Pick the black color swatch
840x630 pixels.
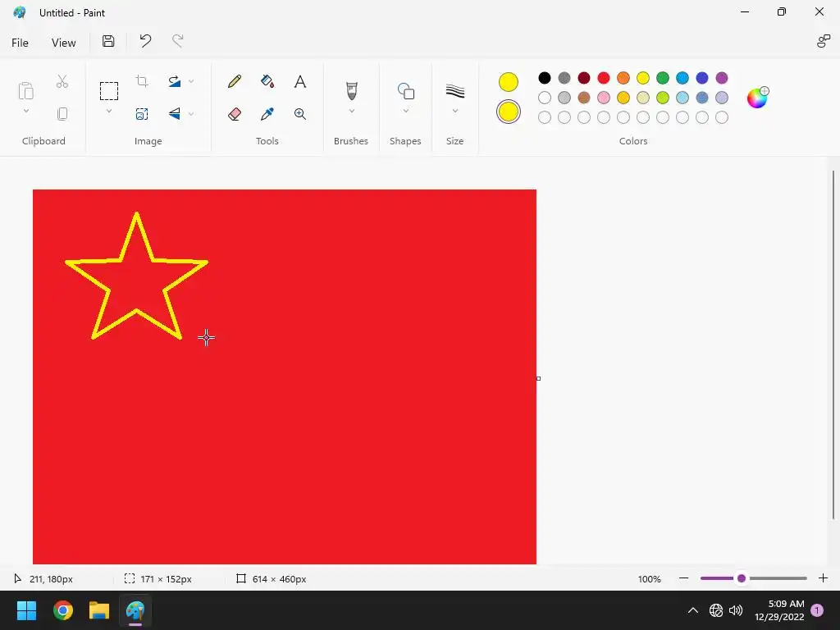(x=545, y=78)
